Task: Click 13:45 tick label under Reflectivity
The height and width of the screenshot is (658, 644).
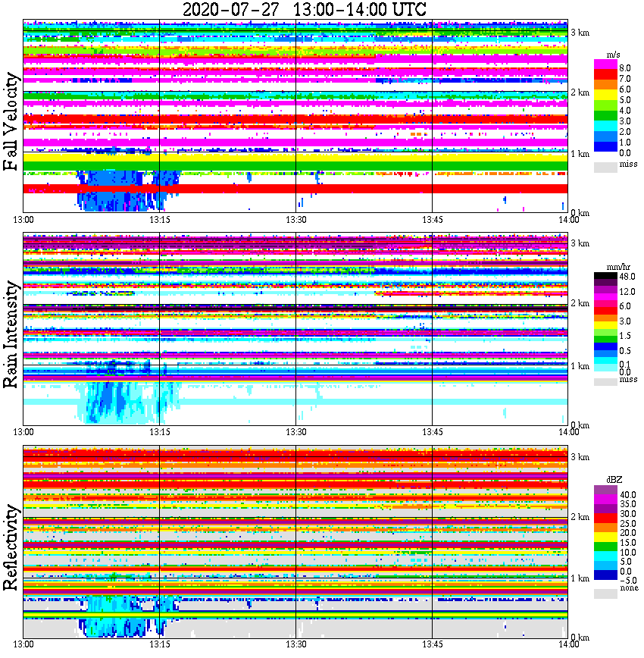Action: (432, 644)
